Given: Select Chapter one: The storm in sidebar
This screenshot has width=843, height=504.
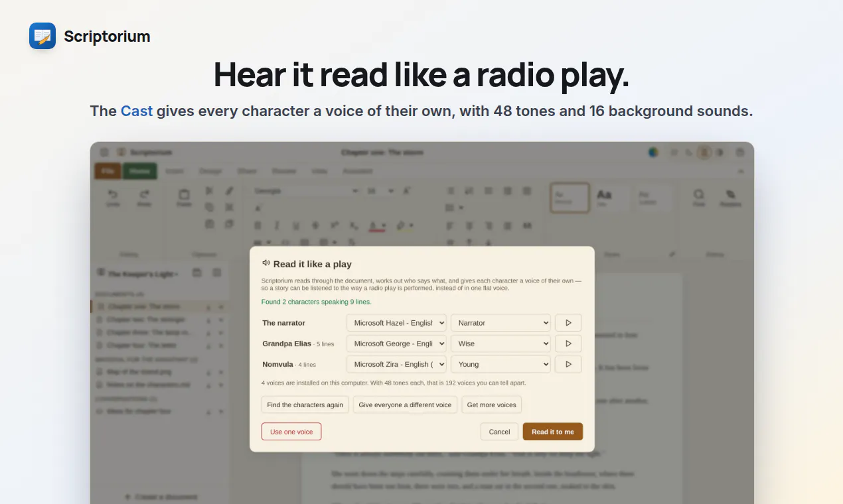Looking at the screenshot, I should (159, 307).
